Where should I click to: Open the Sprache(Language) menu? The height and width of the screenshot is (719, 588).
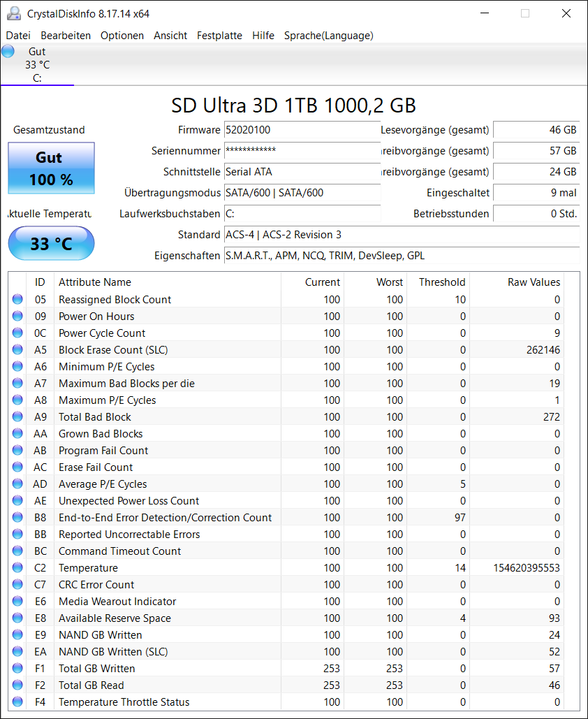pyautogui.click(x=329, y=36)
